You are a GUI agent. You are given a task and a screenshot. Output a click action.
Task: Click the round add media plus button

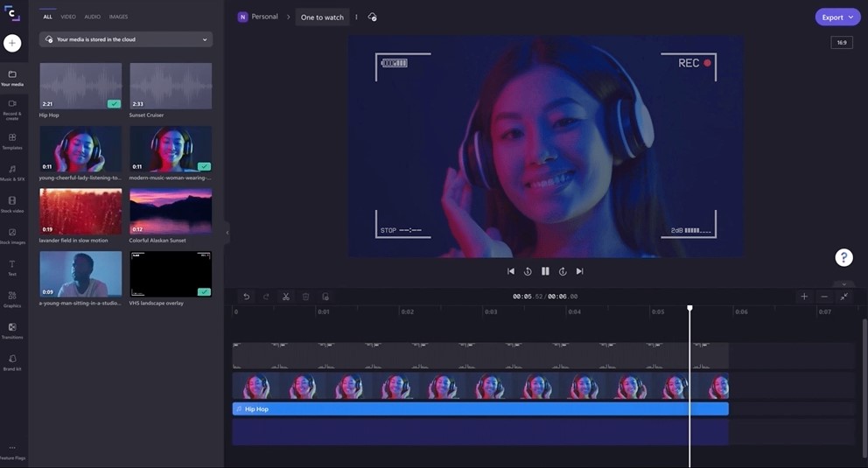pyautogui.click(x=12, y=44)
